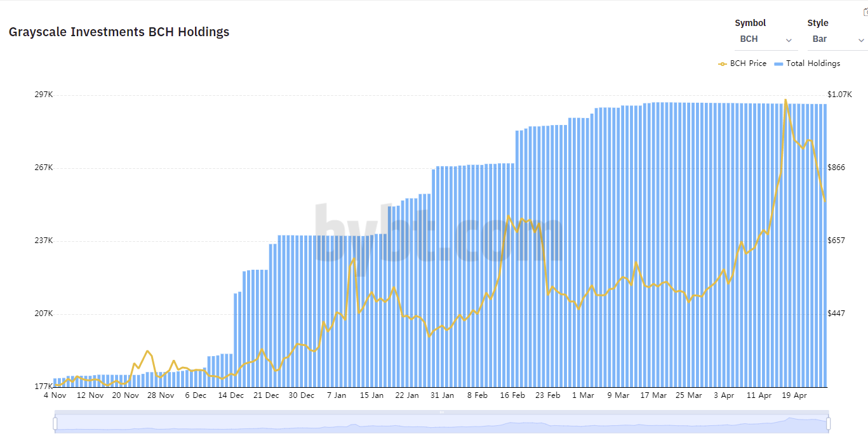
Task: Open the Symbol BCH dropdown
Action: (x=766, y=39)
